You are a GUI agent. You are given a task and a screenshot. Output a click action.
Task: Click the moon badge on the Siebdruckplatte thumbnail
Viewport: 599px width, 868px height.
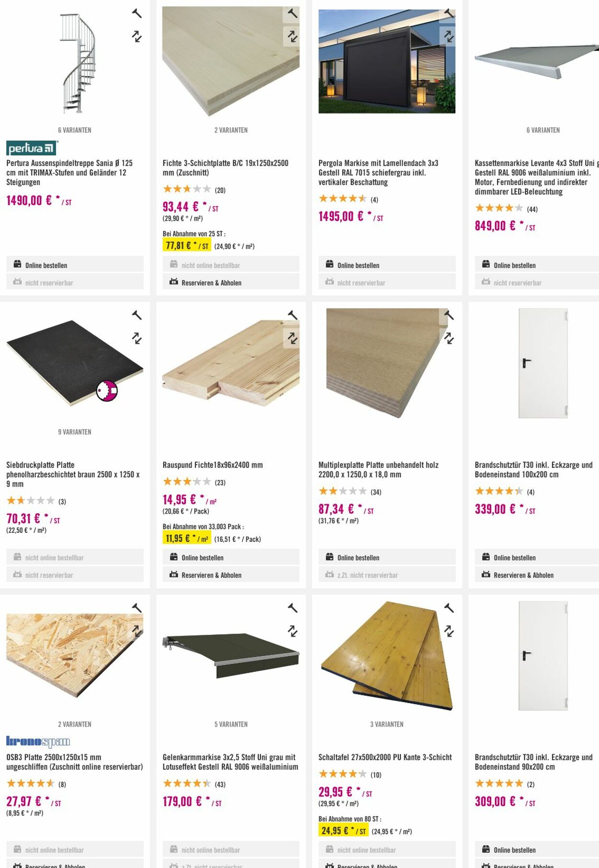click(x=106, y=391)
